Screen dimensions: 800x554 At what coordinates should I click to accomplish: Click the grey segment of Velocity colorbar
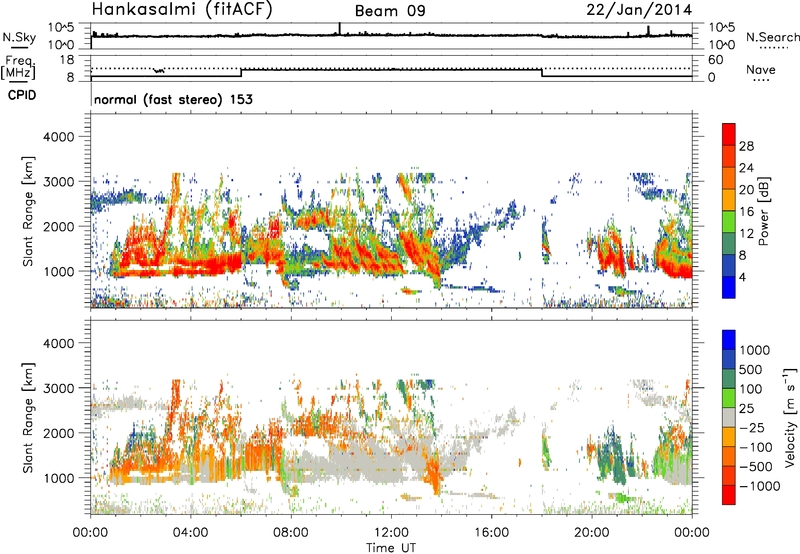click(729, 418)
